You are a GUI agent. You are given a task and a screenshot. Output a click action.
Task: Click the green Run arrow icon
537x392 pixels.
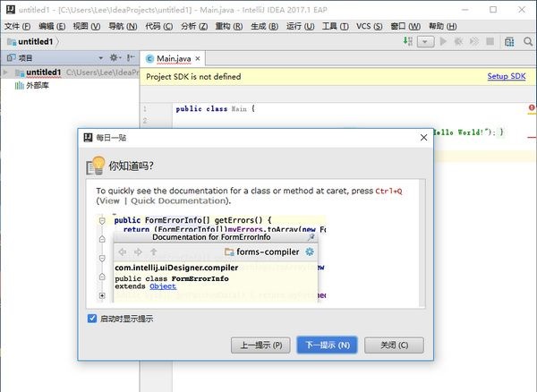pyautogui.click(x=443, y=41)
